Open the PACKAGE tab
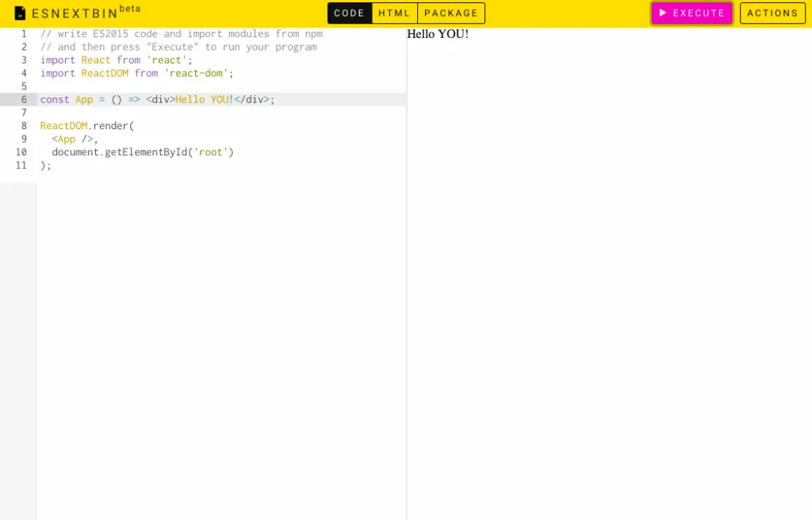Image resolution: width=812 pixels, height=520 pixels. (x=451, y=13)
